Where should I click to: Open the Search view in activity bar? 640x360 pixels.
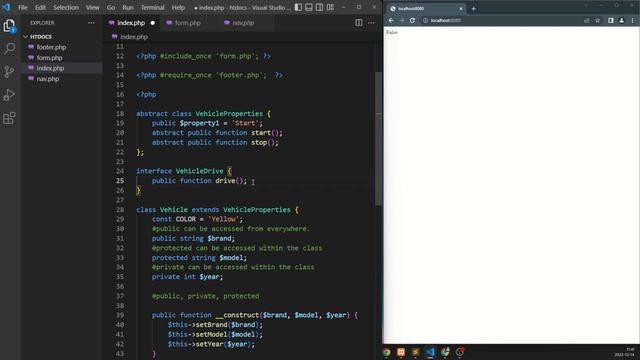click(x=9, y=49)
